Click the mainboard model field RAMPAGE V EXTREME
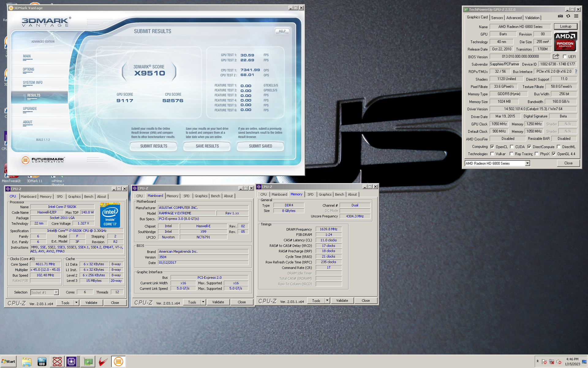Viewport: 588px width, 368px height. 187,213
